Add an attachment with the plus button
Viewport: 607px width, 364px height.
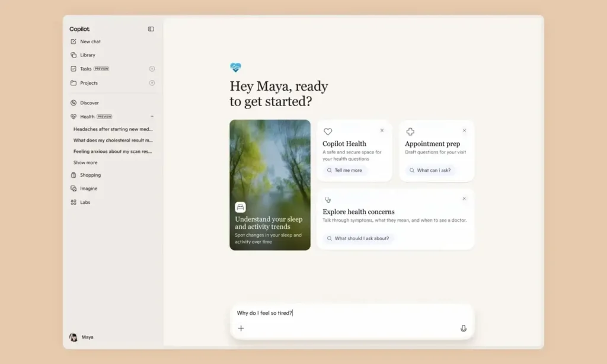[x=241, y=328]
